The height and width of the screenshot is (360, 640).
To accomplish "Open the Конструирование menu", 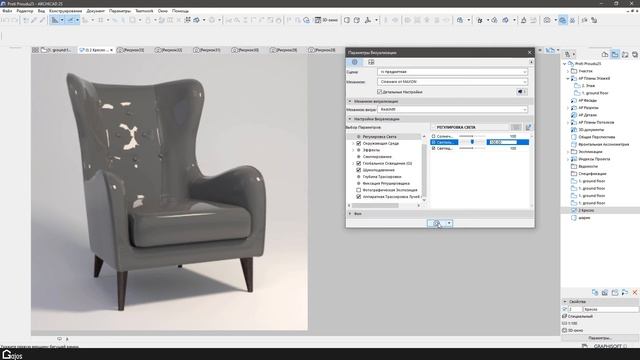I will coord(65,11).
